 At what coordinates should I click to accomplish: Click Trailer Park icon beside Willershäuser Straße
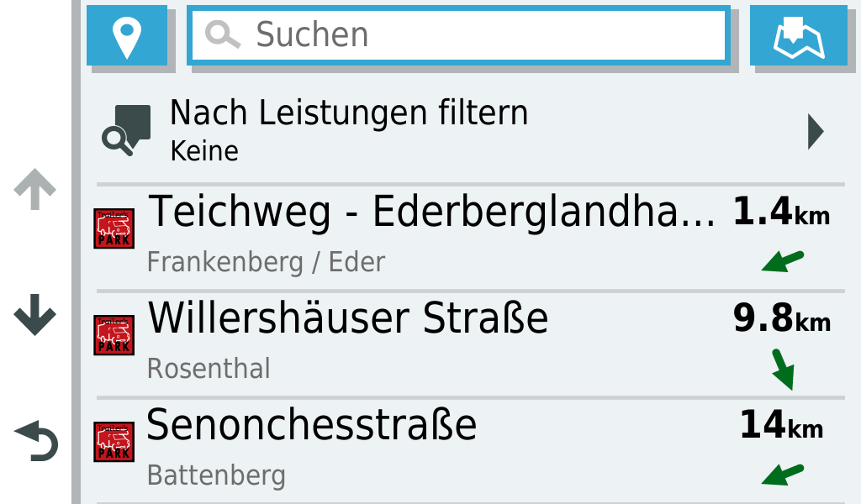click(114, 334)
